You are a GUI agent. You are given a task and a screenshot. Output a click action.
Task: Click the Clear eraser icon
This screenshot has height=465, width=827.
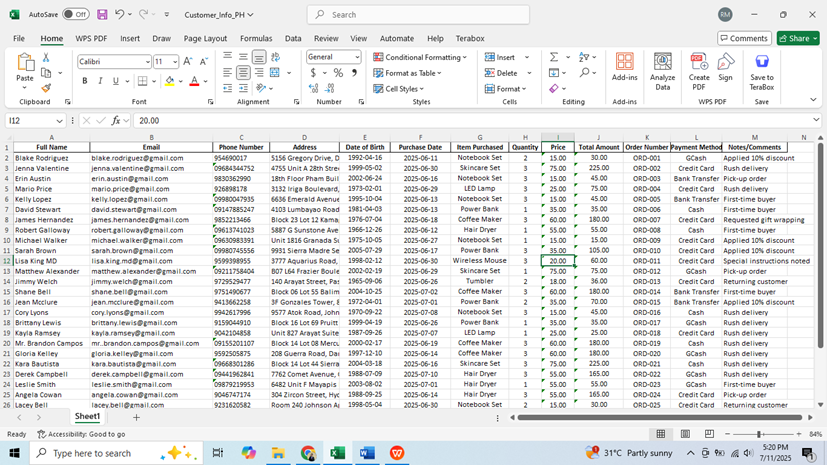[x=554, y=89]
